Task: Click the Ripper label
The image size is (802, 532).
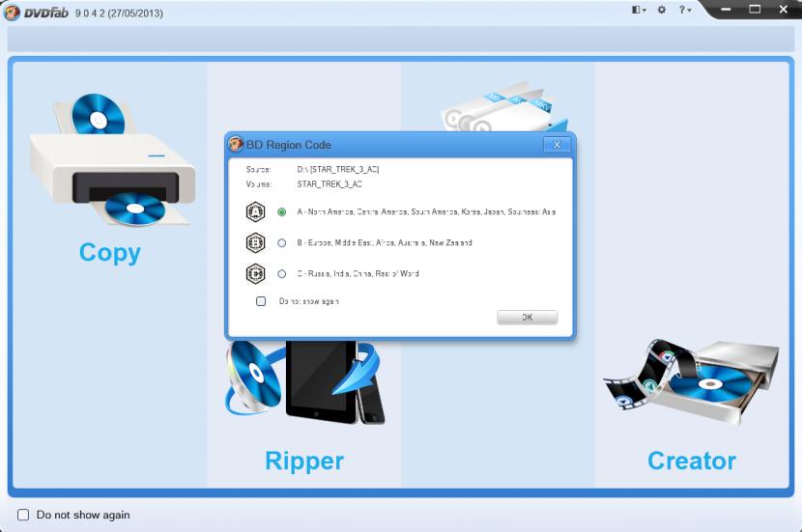Action: coord(304,461)
